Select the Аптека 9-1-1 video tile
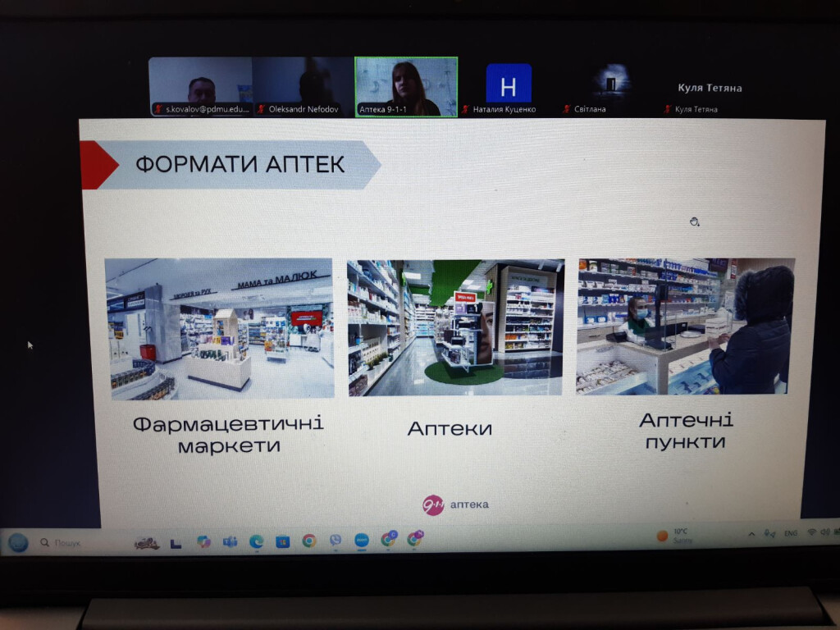The width and height of the screenshot is (840, 630). tap(405, 82)
